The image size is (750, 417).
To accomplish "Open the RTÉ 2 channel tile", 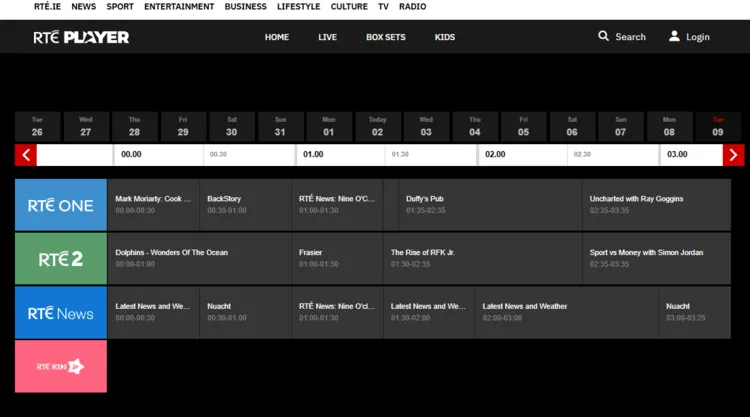I will point(61,259).
